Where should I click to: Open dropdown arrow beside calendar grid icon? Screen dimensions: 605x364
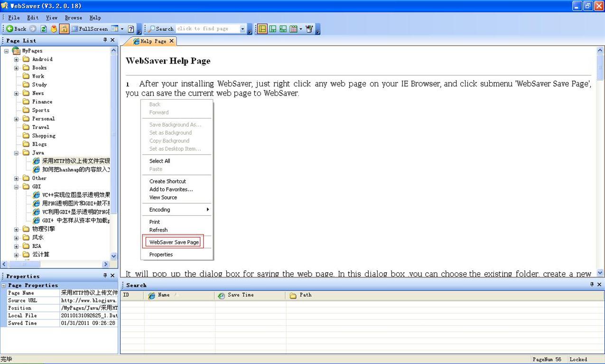(301, 29)
